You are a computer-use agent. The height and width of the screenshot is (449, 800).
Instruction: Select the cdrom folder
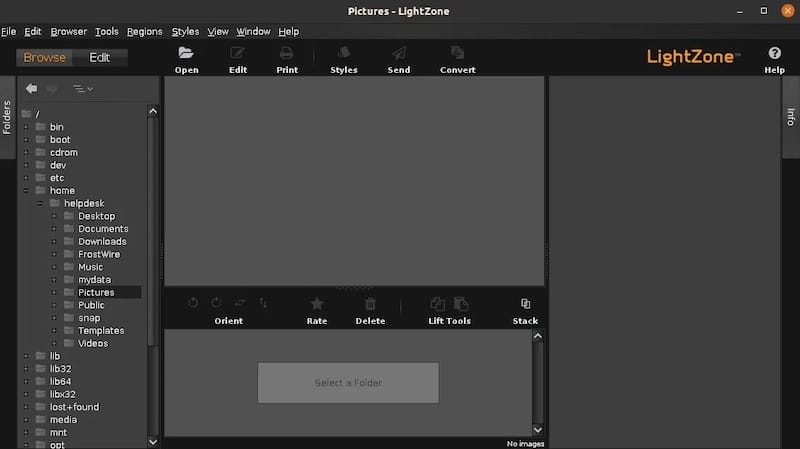[64, 153]
